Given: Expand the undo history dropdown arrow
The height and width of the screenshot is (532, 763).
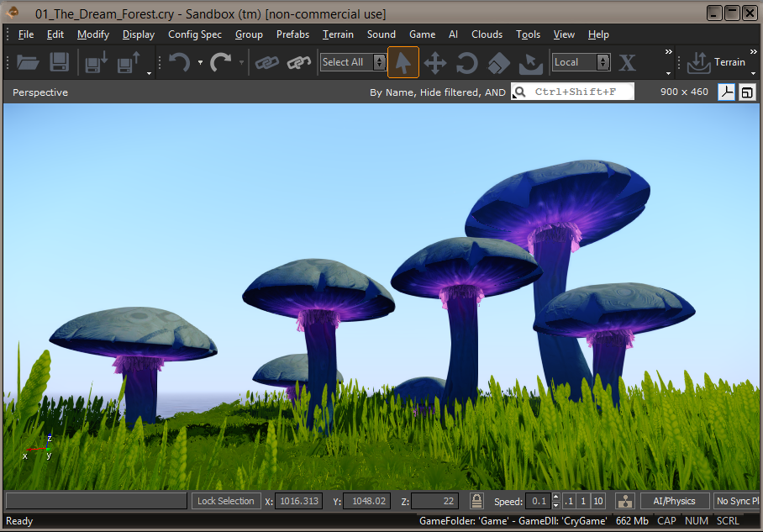Looking at the screenshot, I should tap(200, 62).
